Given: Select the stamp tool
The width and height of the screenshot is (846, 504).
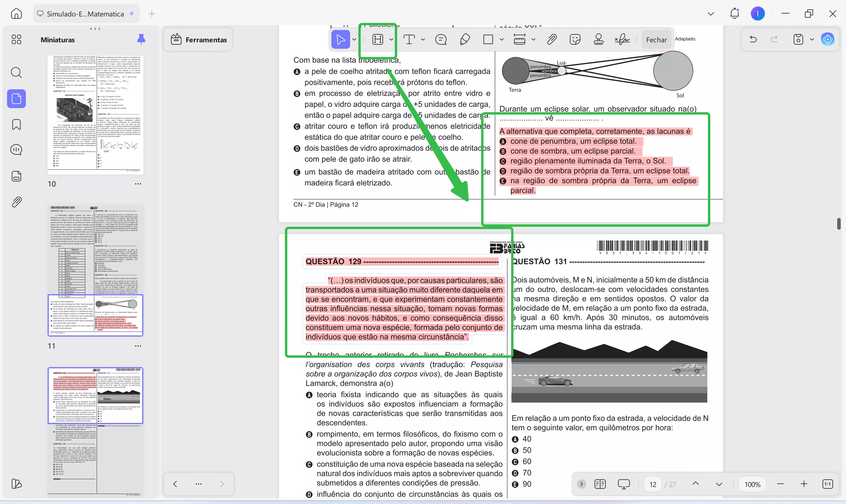Looking at the screenshot, I should click(x=598, y=39).
